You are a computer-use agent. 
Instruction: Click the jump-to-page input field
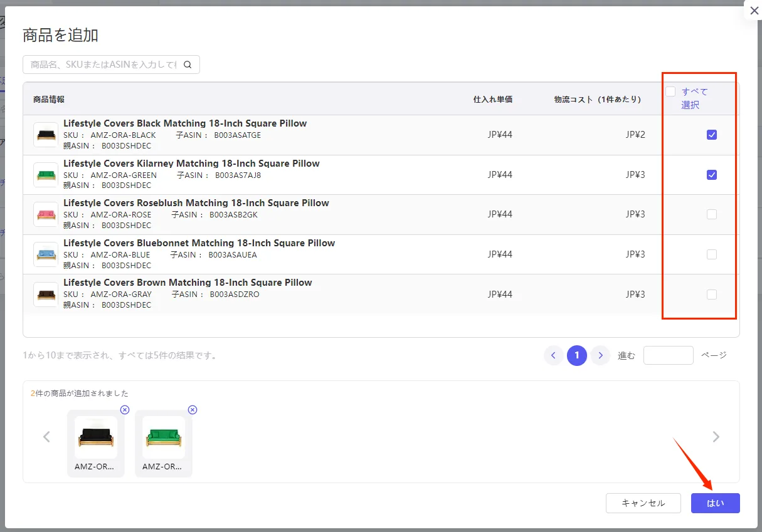[x=669, y=355]
